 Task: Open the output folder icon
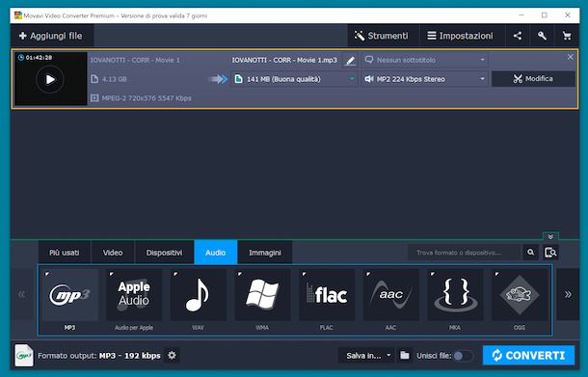pos(404,355)
